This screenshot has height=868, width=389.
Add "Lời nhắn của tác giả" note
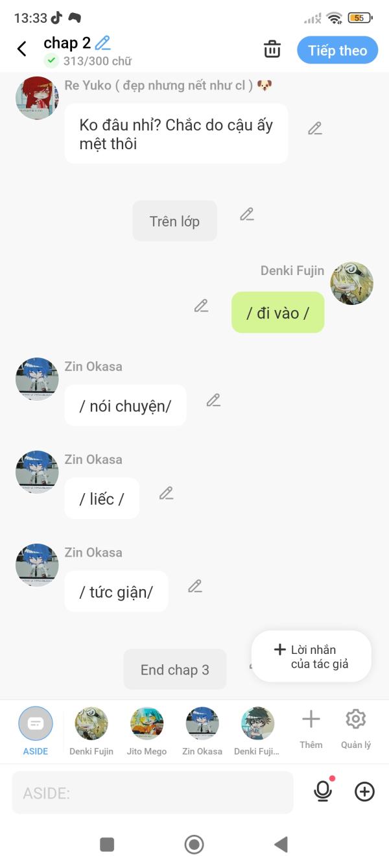click(x=311, y=657)
